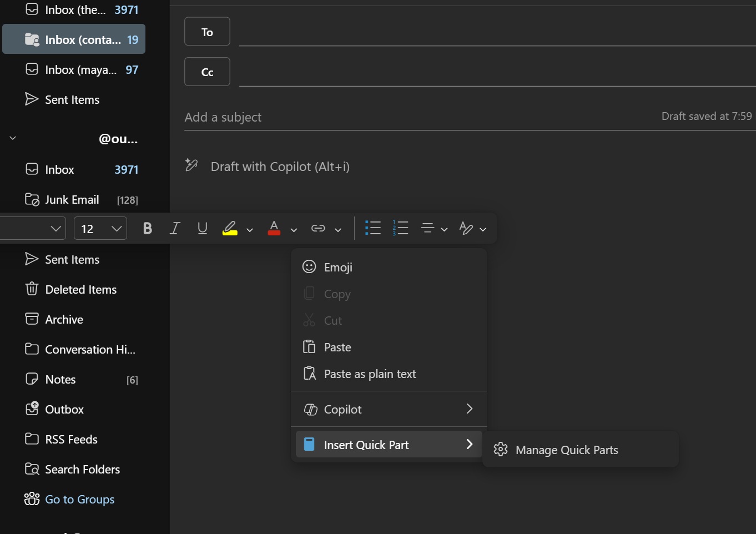Image resolution: width=756 pixels, height=534 pixels.
Task: Click the Notes sticky note icon
Action: click(x=32, y=379)
